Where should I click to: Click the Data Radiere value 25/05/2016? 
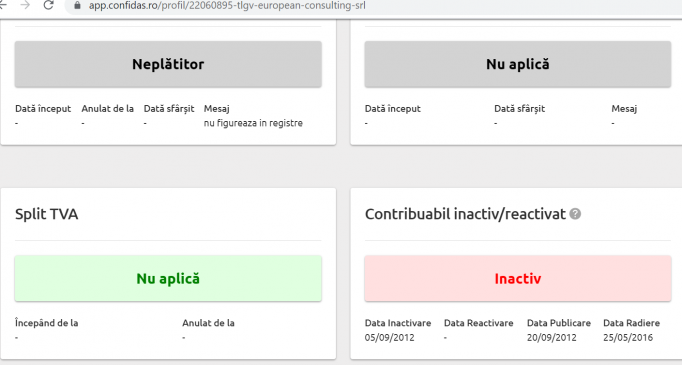(x=628, y=338)
